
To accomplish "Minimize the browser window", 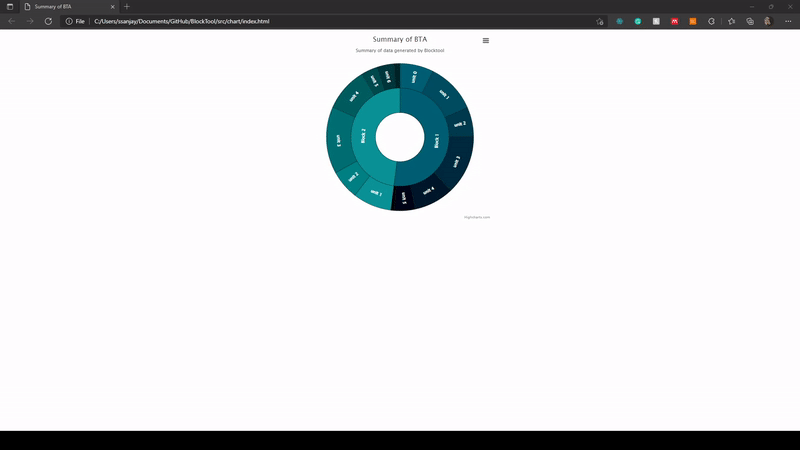I will tap(752, 7).
